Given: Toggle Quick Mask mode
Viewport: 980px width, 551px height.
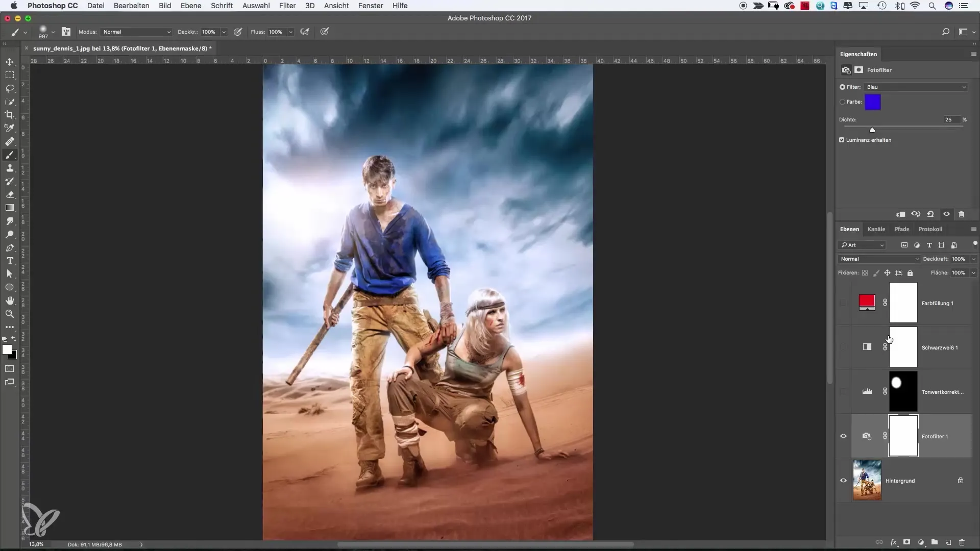Looking at the screenshot, I should (10, 368).
